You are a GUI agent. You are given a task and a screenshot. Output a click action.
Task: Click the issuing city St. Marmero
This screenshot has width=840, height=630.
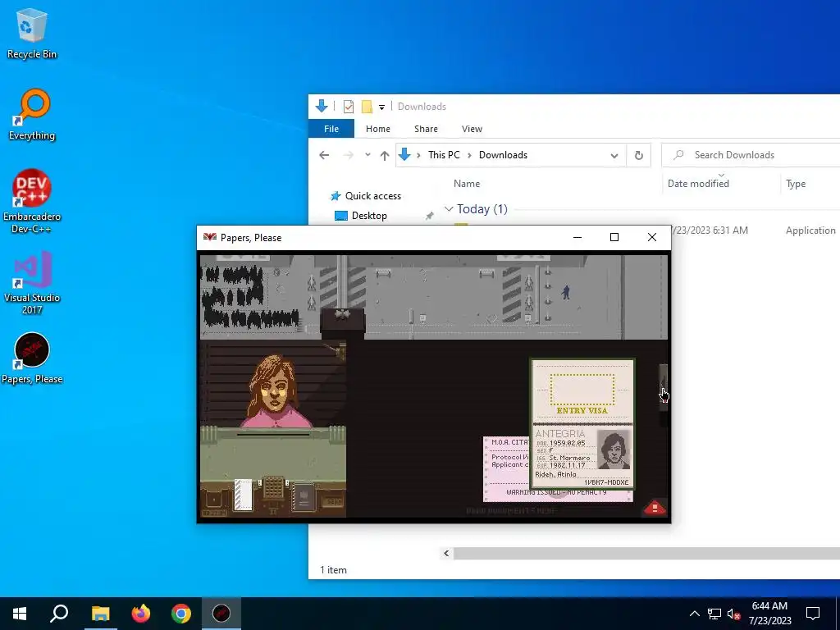569,458
